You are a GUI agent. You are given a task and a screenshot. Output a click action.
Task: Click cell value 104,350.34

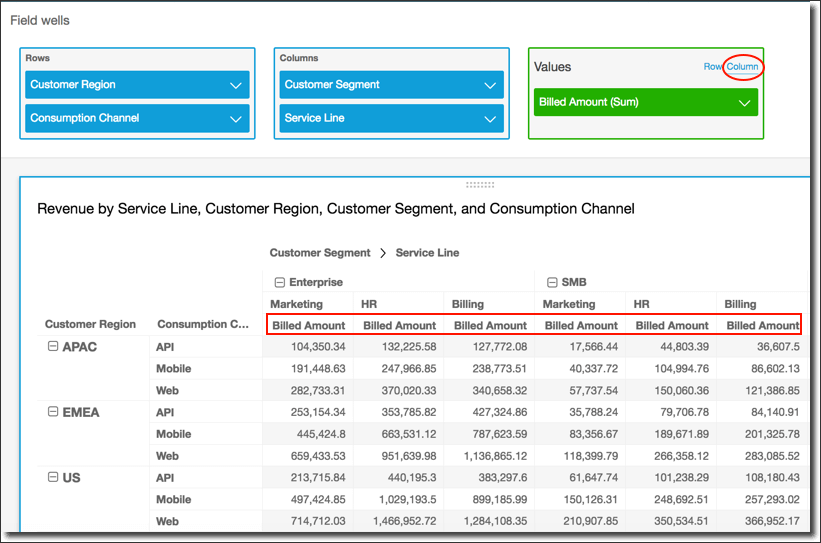click(x=318, y=347)
